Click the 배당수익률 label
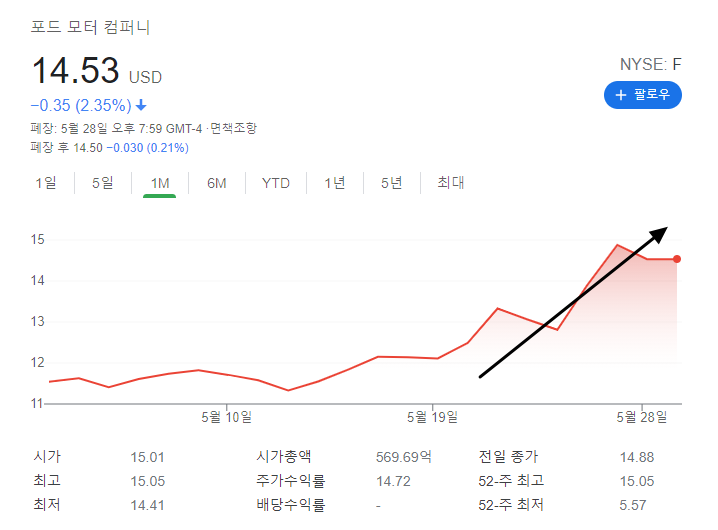Viewport: 718px width, 530px height. [290, 505]
